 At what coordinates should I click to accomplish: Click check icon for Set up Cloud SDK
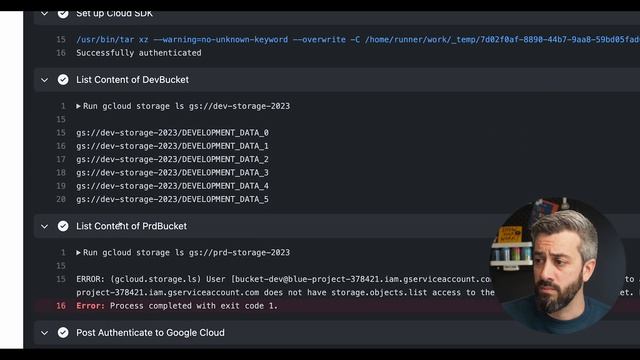(63, 14)
